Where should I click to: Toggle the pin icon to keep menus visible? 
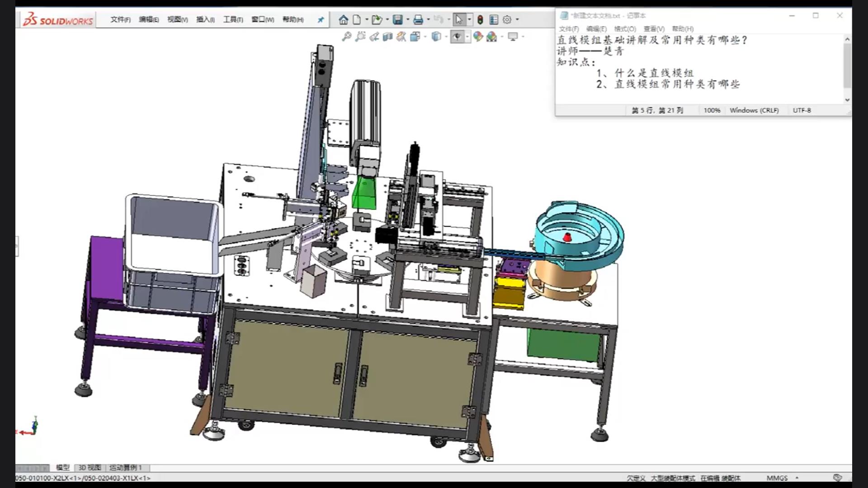click(321, 20)
